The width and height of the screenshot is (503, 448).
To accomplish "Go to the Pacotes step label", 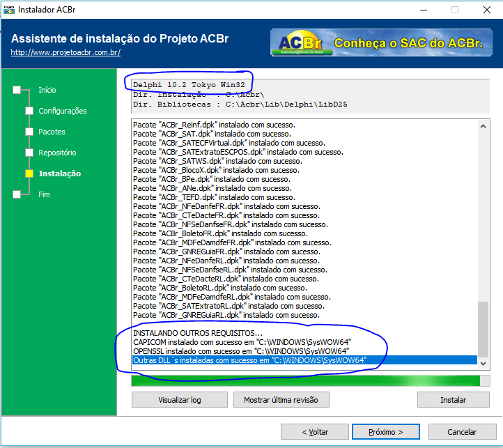I will tap(52, 132).
